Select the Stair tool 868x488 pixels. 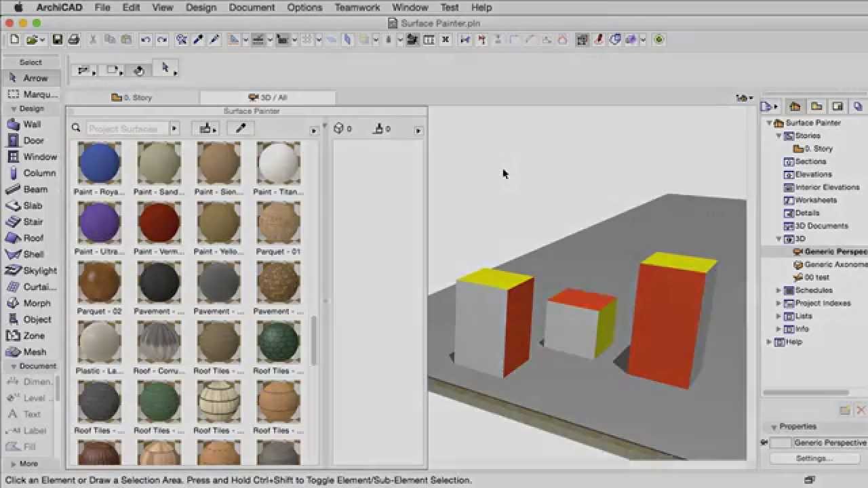pyautogui.click(x=31, y=222)
